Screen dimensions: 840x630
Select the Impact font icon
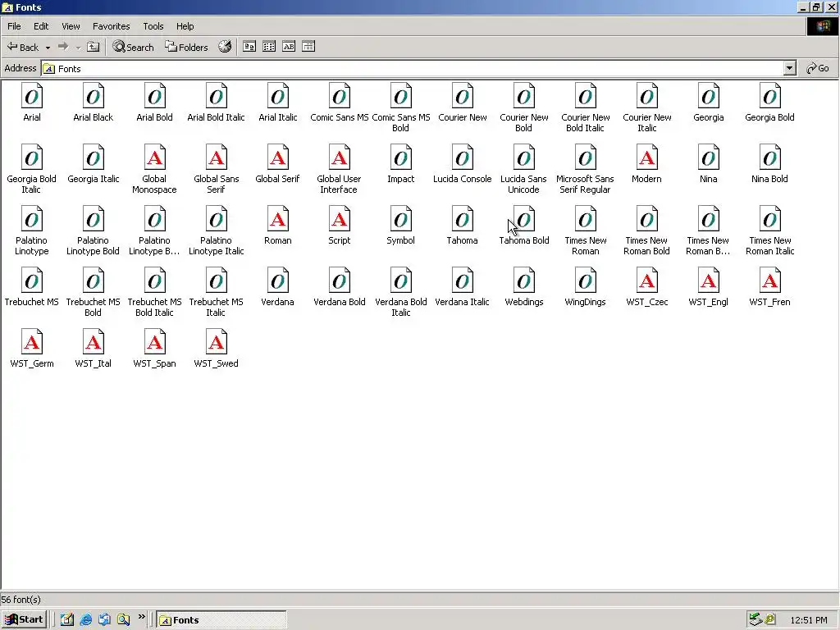point(400,158)
